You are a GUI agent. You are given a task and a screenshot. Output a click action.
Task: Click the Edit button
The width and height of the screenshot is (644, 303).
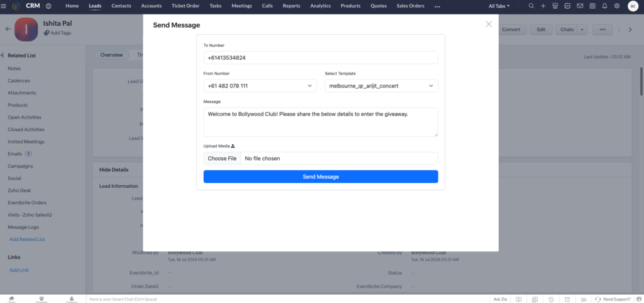(541, 30)
